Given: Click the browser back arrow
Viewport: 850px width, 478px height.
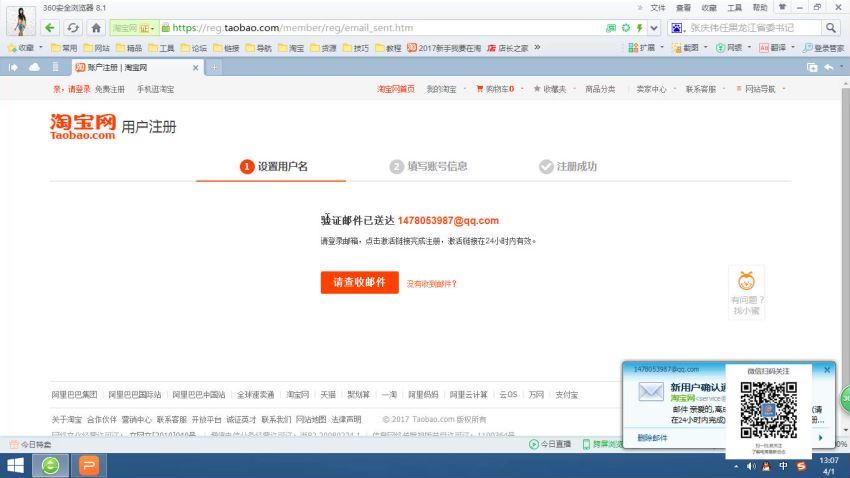Looking at the screenshot, I should 50,28.
